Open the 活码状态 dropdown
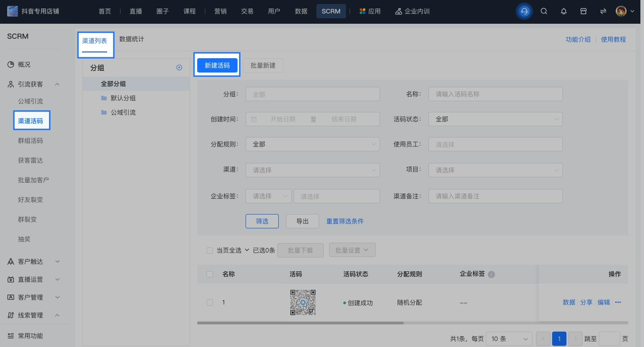The height and width of the screenshot is (347, 644). point(495,119)
